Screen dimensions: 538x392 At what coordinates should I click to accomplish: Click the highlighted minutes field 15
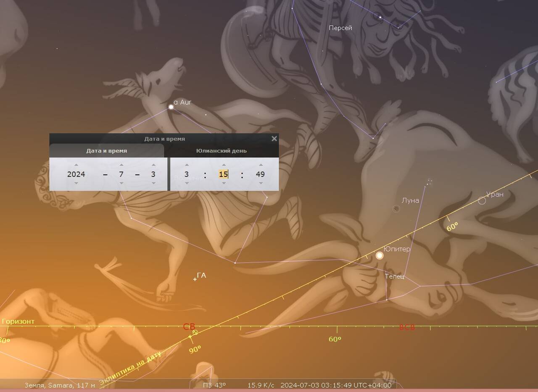223,174
